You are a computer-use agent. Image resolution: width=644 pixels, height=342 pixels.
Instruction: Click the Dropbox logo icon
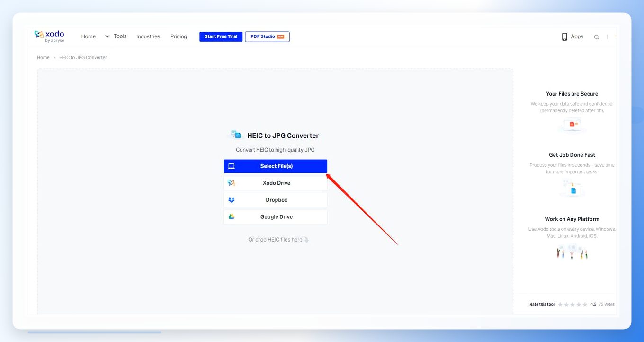coord(232,200)
